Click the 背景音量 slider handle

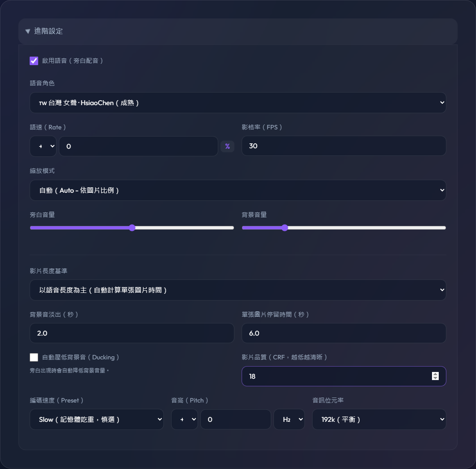284,228
